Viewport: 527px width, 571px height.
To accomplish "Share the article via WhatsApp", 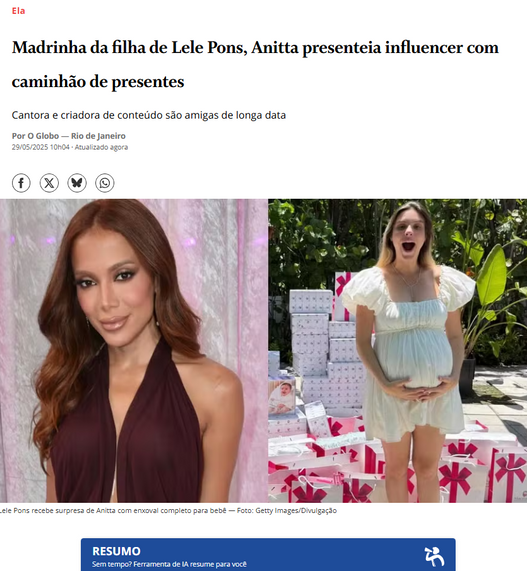I will point(105,183).
